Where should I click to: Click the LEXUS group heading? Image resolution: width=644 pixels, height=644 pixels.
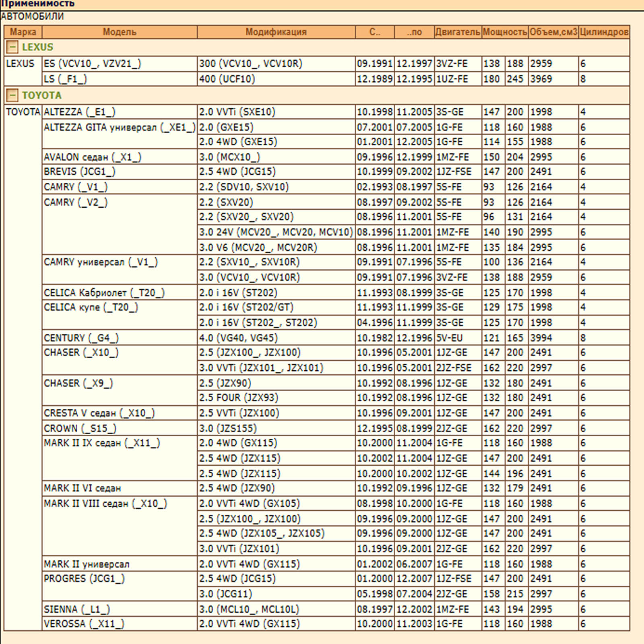37,47
